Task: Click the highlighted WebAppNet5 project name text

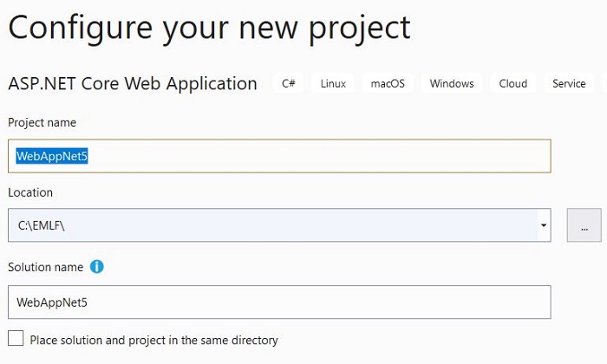Action: click(52, 156)
